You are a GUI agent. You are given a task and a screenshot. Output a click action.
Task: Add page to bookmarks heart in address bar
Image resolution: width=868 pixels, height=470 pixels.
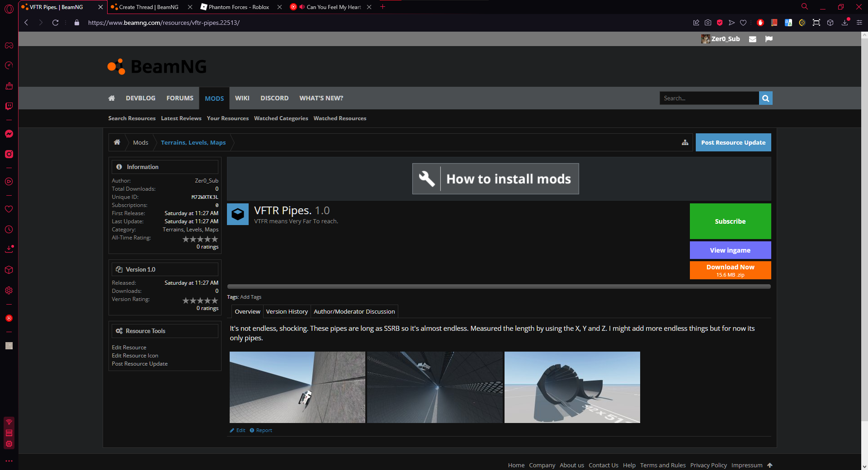743,23
